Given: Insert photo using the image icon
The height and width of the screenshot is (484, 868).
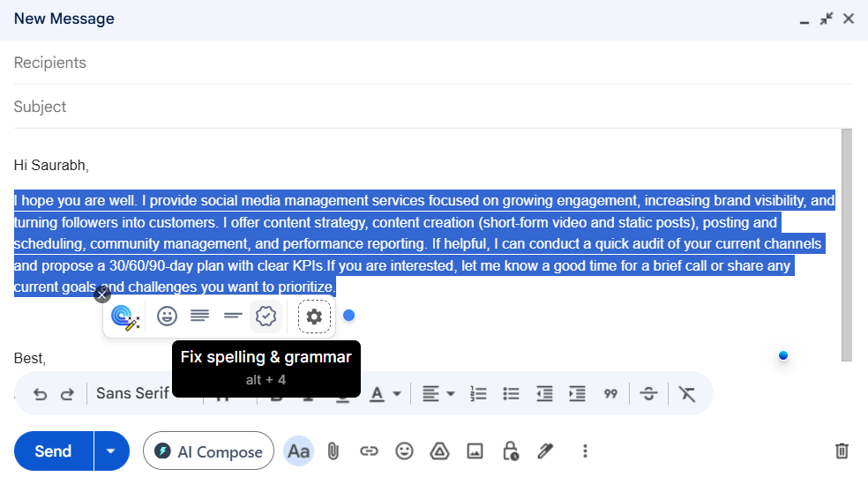Looking at the screenshot, I should click(475, 451).
